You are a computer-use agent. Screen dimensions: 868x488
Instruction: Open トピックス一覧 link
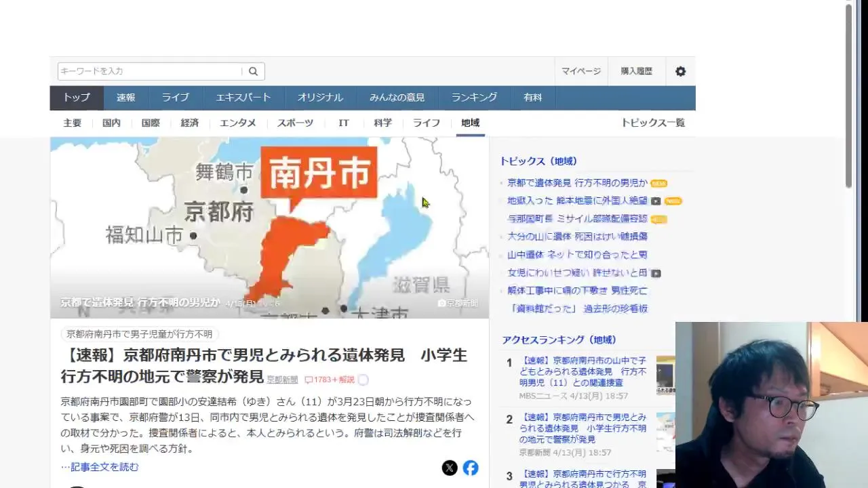pos(653,123)
